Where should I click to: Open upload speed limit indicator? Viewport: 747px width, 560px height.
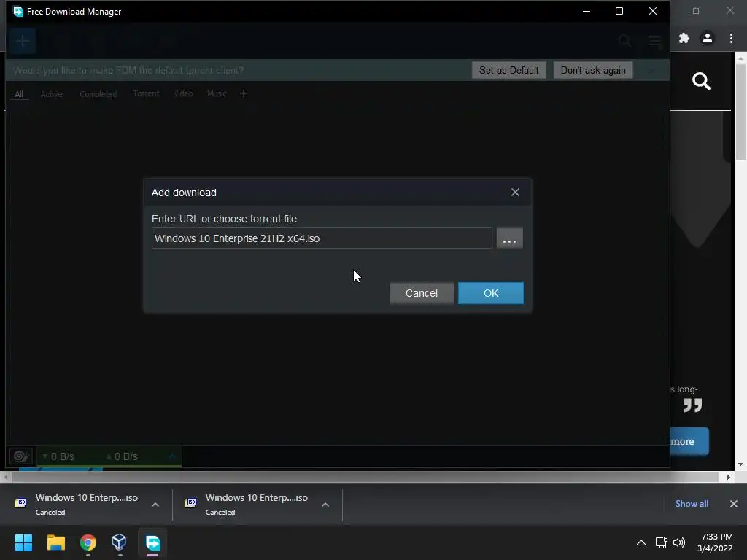click(122, 456)
